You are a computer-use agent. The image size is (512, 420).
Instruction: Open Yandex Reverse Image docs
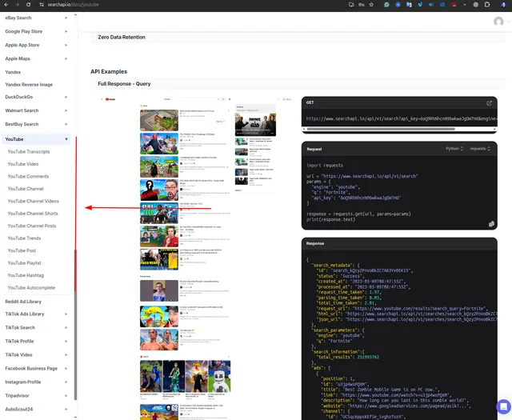tap(29, 85)
